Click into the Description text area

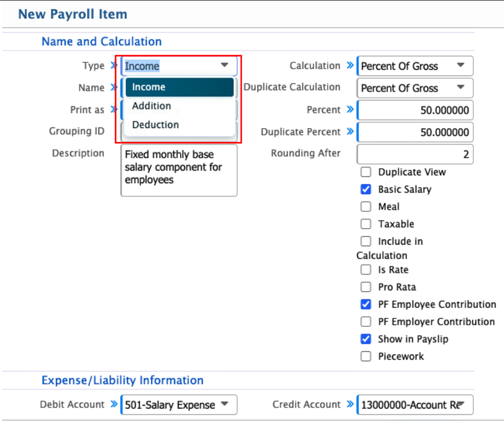point(178,170)
